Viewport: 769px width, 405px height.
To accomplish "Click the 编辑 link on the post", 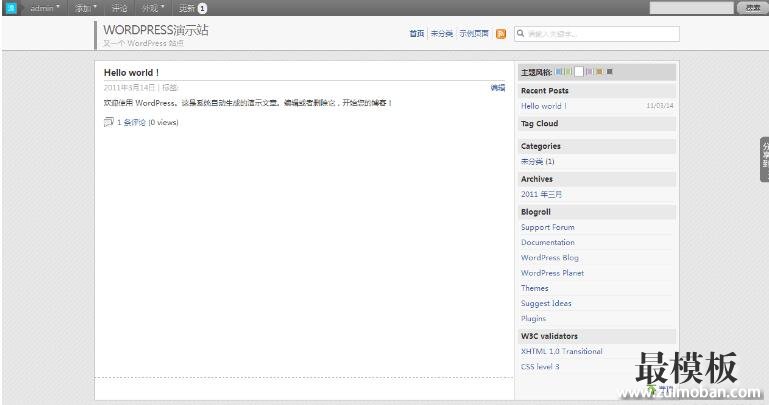I will pos(498,88).
